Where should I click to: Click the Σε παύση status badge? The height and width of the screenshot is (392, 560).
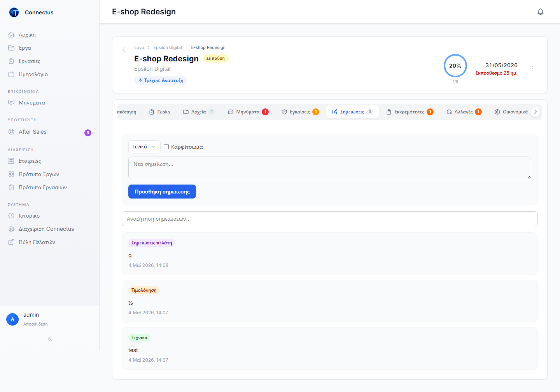click(215, 58)
